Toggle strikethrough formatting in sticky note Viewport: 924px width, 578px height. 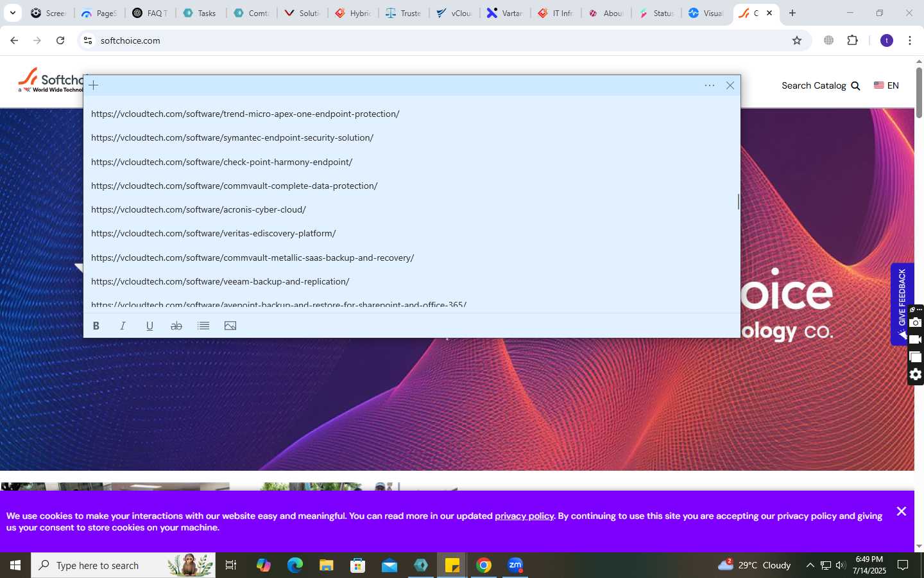pyautogui.click(x=176, y=326)
